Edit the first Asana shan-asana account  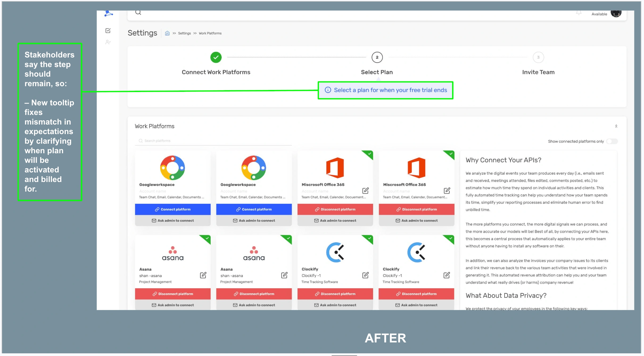click(203, 275)
